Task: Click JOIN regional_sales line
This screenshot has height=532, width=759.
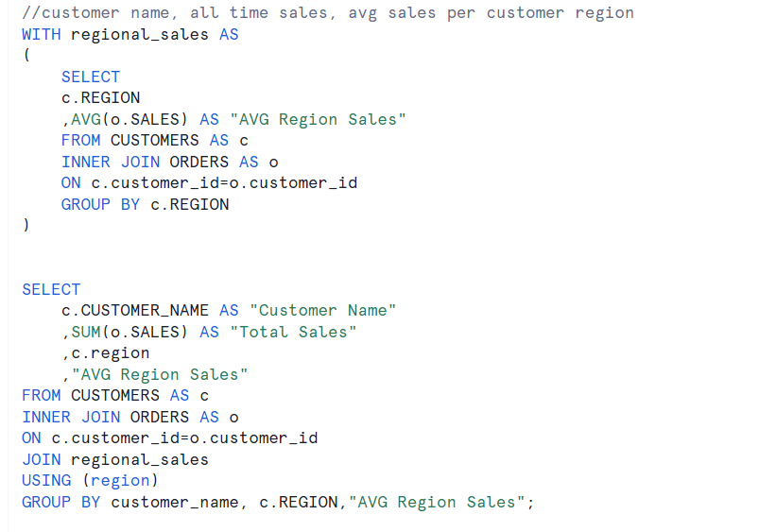Action: (115, 459)
